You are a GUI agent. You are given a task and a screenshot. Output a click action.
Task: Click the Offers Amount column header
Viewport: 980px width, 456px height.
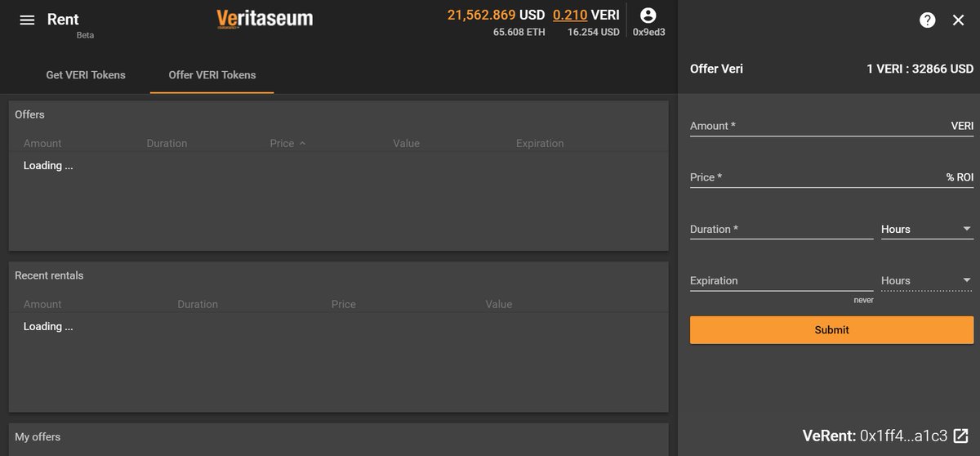click(x=42, y=143)
